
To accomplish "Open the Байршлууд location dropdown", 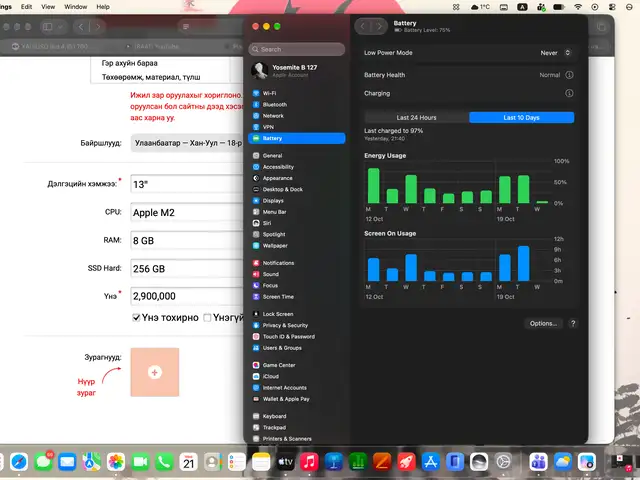I will coord(187,143).
